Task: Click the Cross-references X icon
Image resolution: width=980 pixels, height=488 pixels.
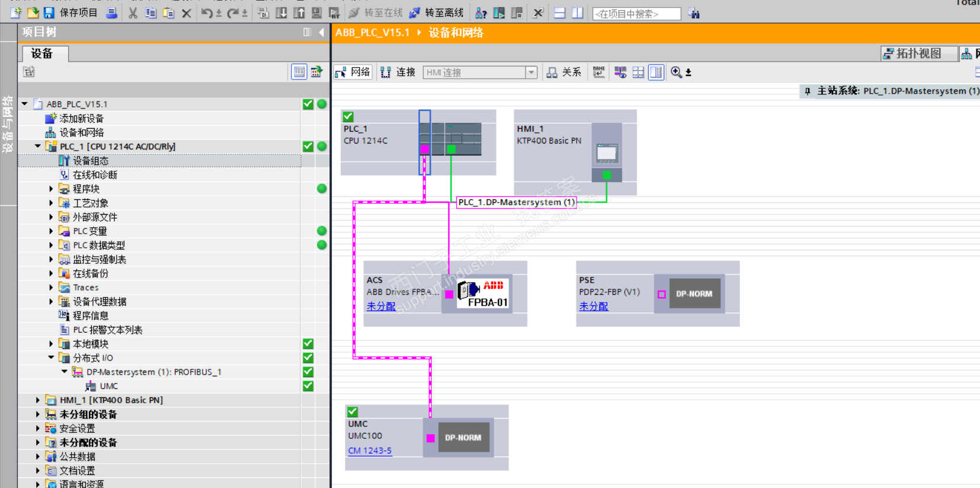Action: [x=538, y=12]
